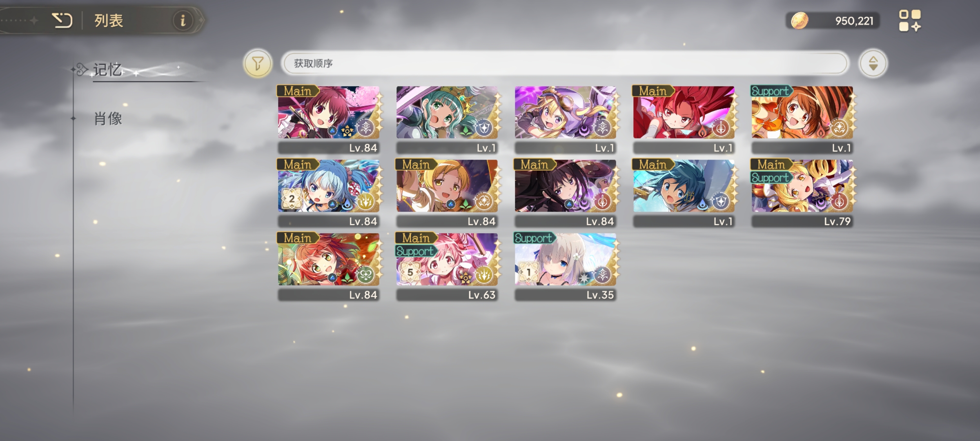Click the back arrow icon
Screen dimensions: 980x441
tap(62, 20)
